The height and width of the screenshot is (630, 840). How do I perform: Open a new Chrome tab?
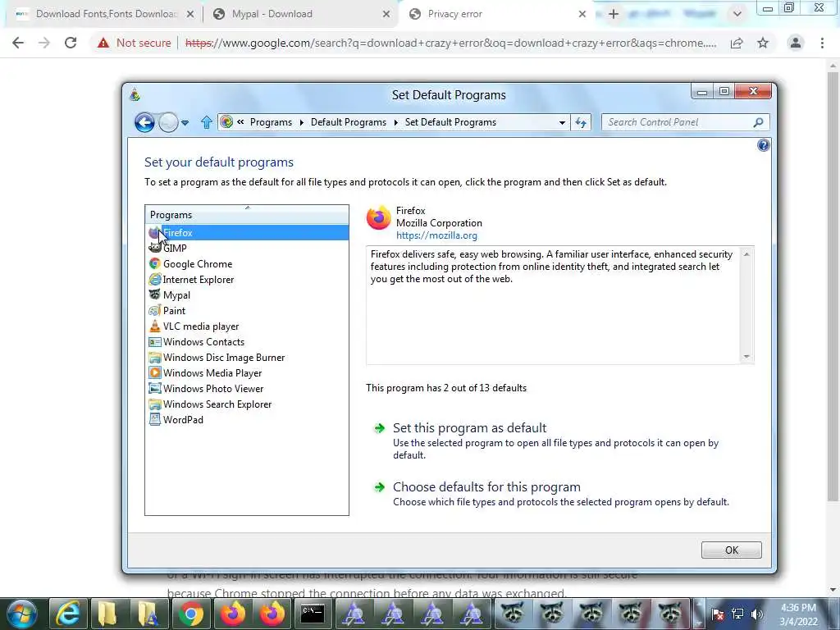point(614,15)
